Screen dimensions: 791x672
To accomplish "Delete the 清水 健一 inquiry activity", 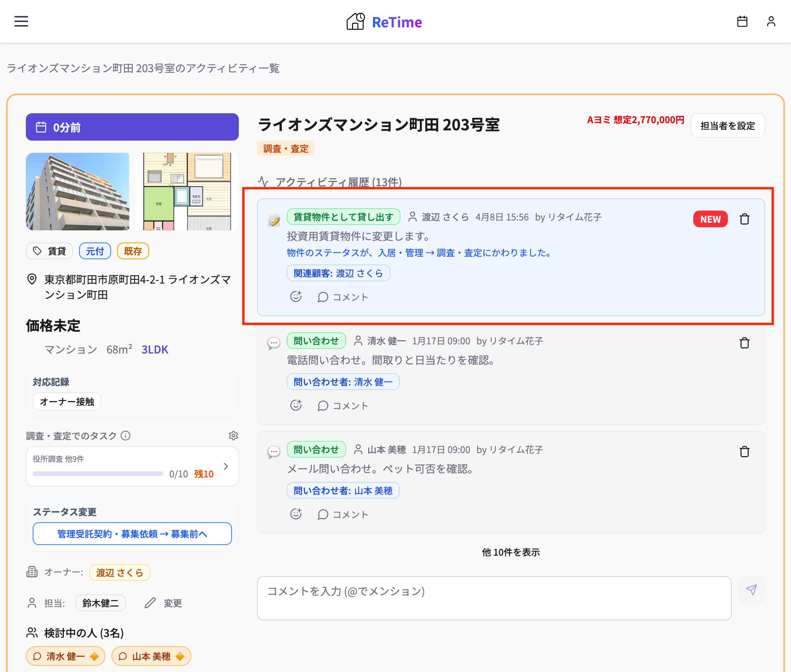I will (x=744, y=343).
